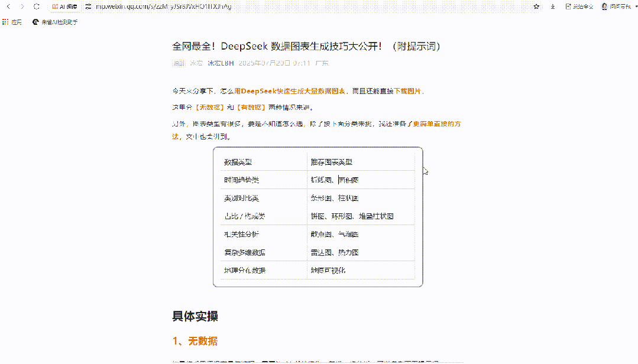
Task: Click the 原创 tag below the title
Action: (x=179, y=63)
